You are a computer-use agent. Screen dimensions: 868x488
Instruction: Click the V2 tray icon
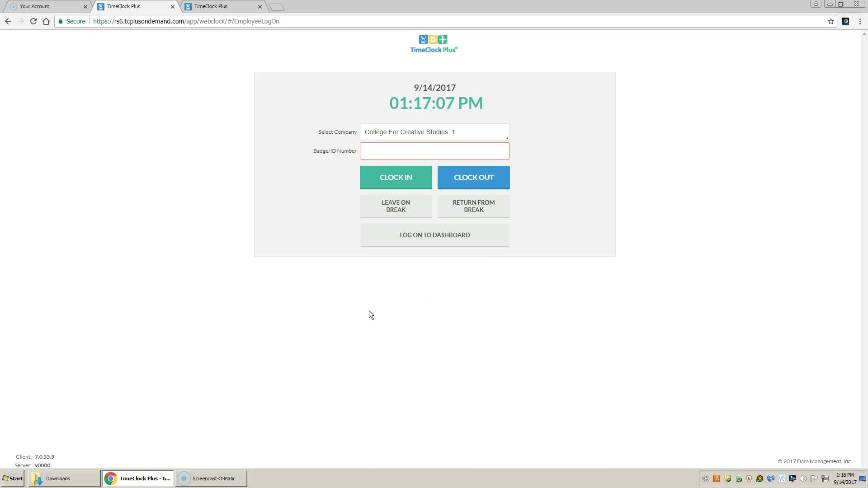782,479
